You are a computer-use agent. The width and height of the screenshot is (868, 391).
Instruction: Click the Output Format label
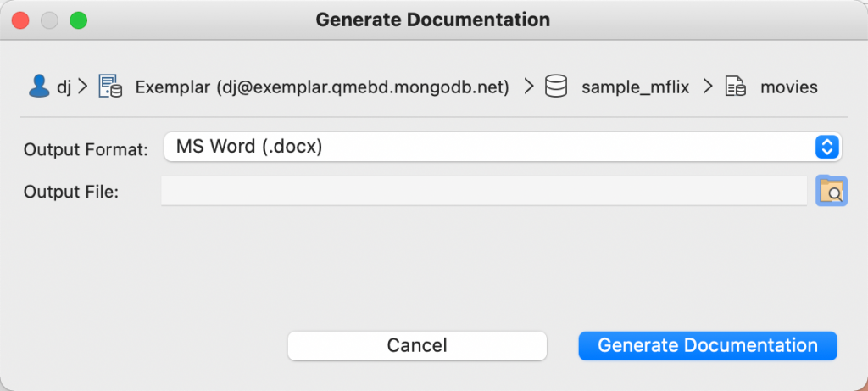[86, 149]
